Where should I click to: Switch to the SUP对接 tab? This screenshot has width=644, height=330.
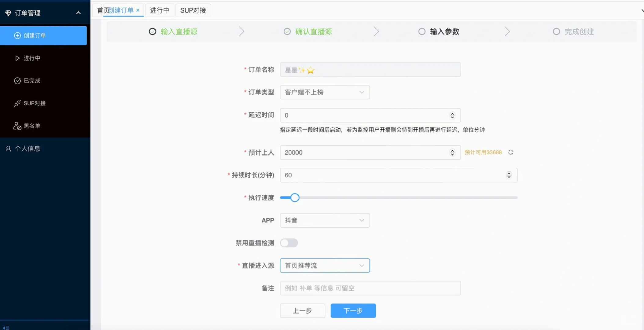193,10
